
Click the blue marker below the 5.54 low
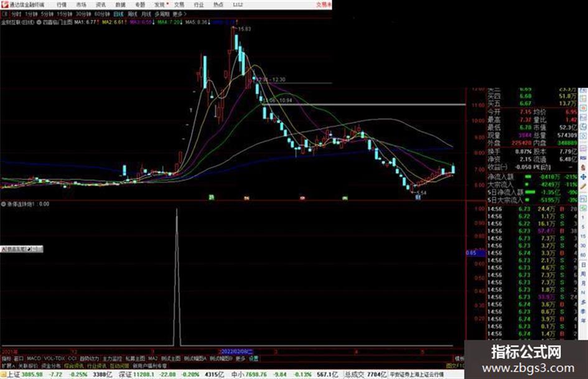(418, 197)
